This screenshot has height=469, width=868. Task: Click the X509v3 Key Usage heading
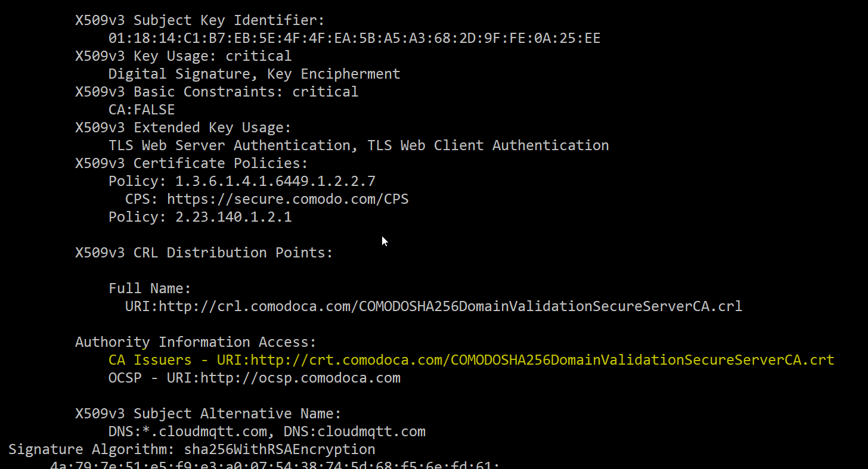tap(183, 57)
